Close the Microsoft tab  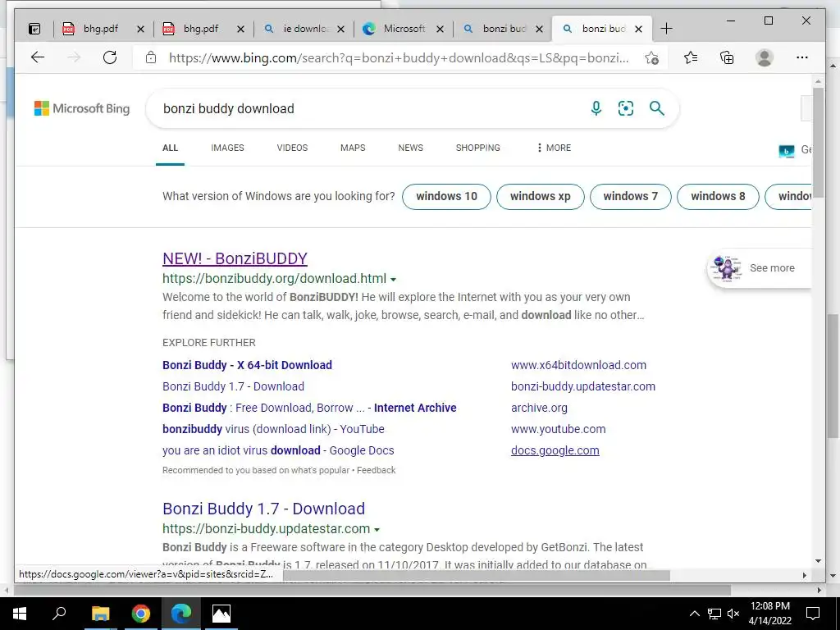click(440, 29)
